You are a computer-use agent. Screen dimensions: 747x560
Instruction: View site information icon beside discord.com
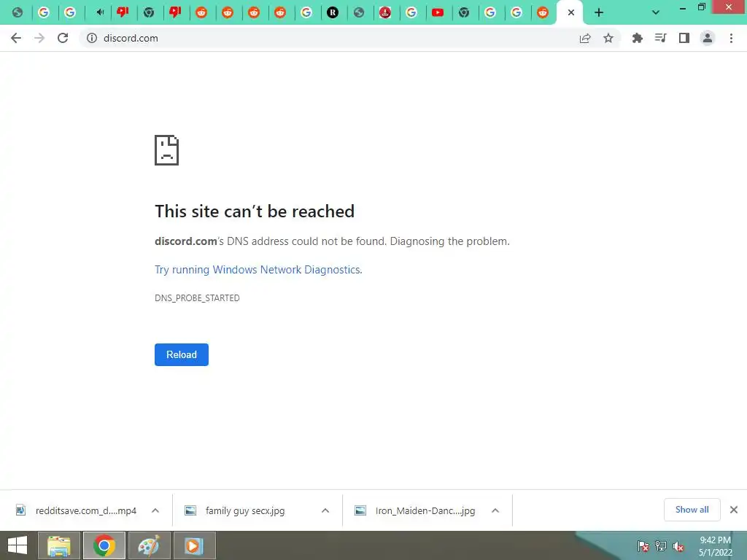click(x=91, y=38)
